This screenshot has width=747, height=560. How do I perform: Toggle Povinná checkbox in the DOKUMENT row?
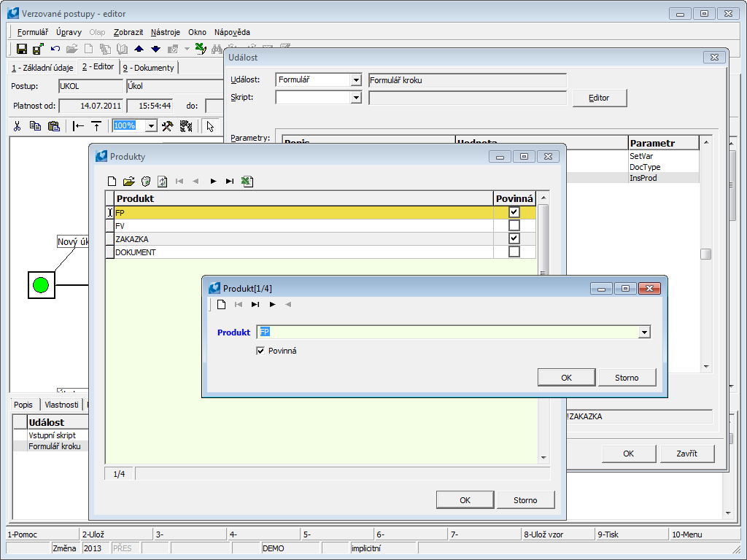click(x=514, y=252)
